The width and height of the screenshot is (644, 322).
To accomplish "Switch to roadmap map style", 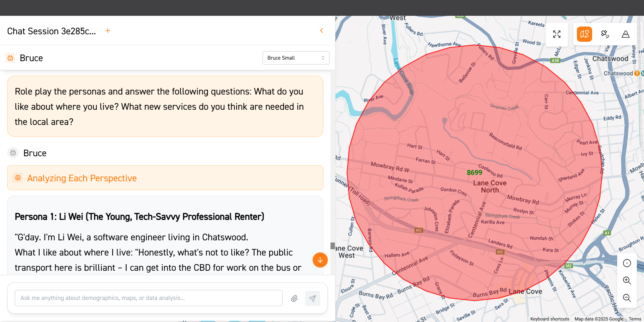I will 584,34.
